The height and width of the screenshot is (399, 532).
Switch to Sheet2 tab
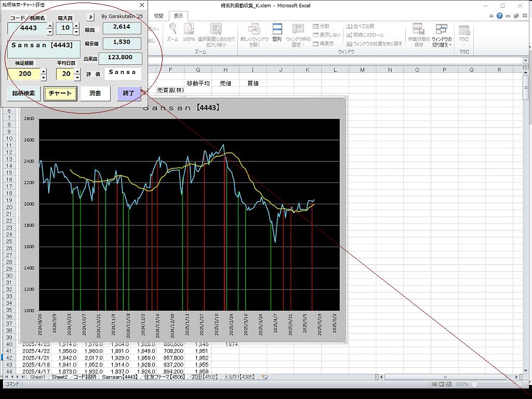59,377
